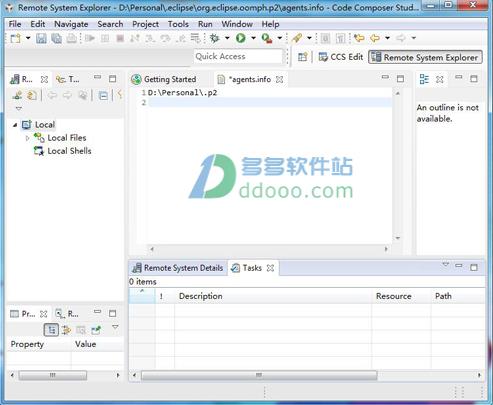Click the green Run button icon

pos(240,38)
